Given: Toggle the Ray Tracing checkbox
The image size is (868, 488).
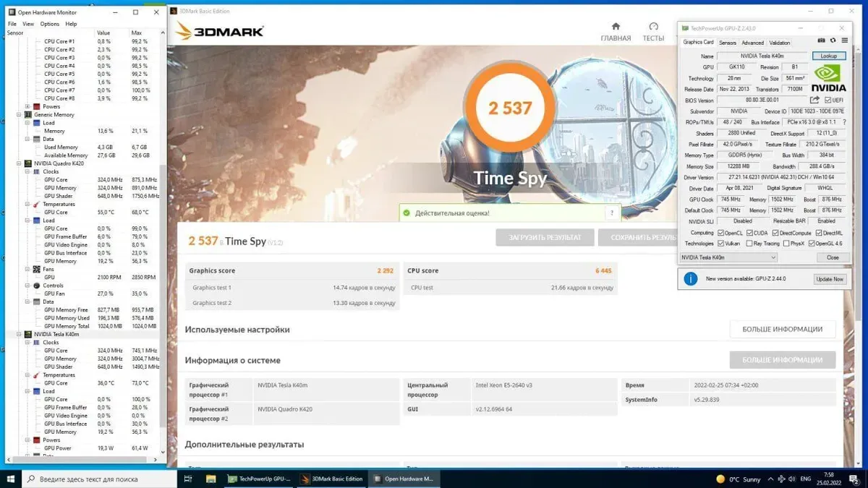Looking at the screenshot, I should click(x=749, y=244).
